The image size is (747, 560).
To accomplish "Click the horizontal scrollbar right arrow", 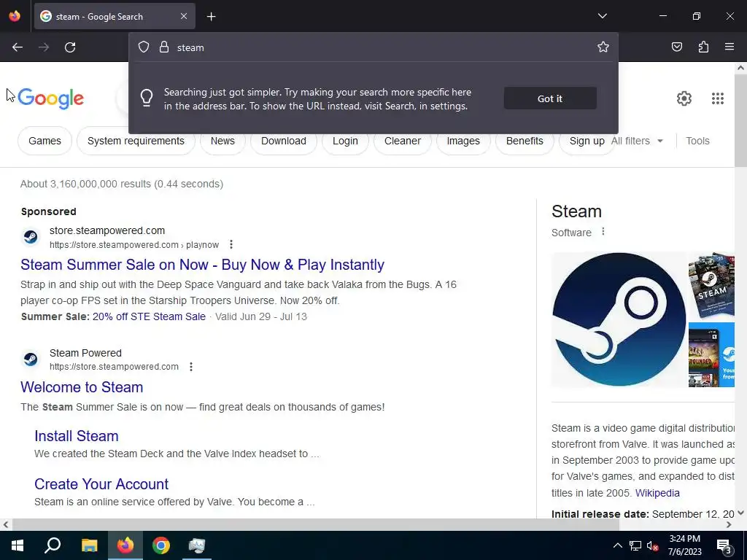I will pyautogui.click(x=729, y=525).
